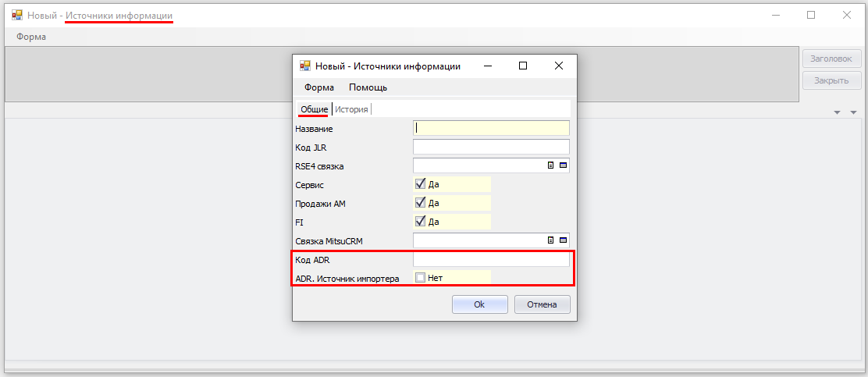Viewport: 868px width, 377px height.
Task: Uncheck the Сервис checkbox
Action: [420, 184]
